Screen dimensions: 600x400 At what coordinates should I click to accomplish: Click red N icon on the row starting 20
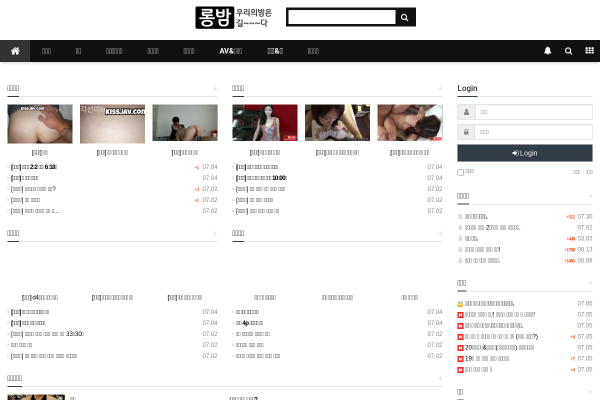tap(460, 348)
